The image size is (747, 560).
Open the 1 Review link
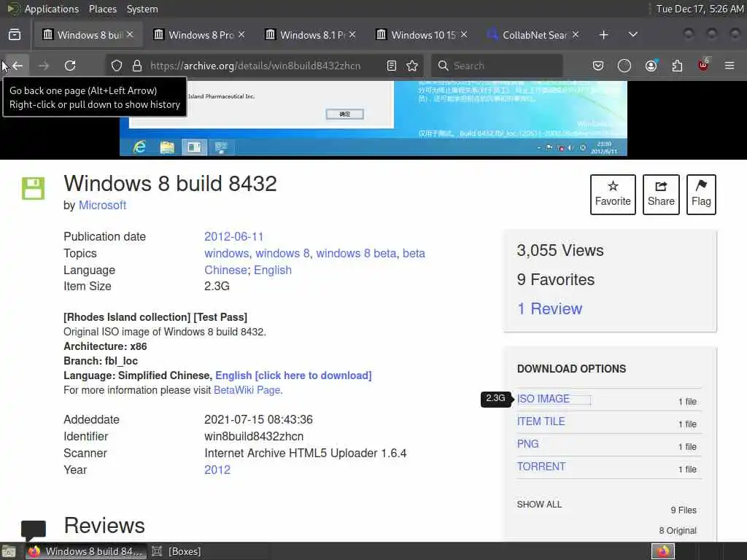tap(550, 308)
